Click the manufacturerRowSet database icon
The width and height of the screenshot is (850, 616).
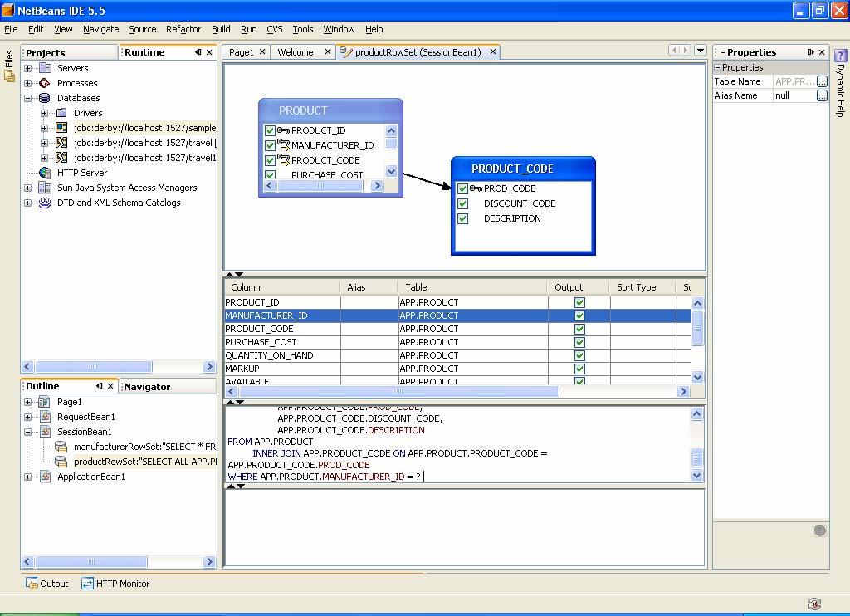[61, 447]
